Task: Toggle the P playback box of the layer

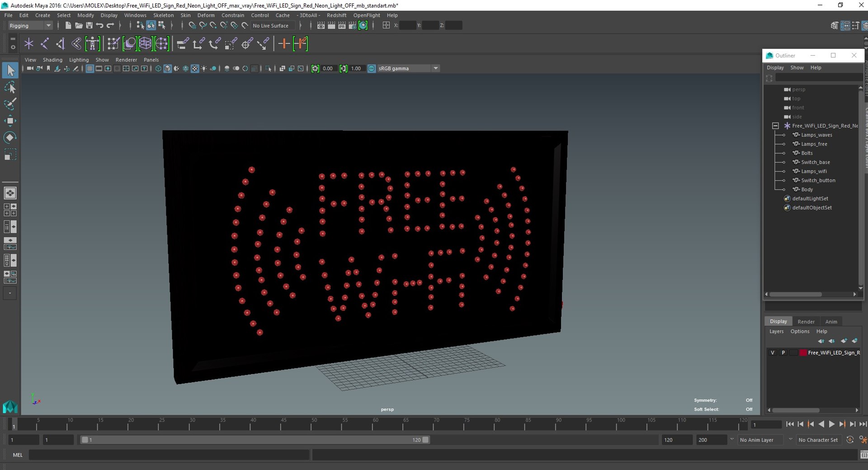Action: coord(783,353)
